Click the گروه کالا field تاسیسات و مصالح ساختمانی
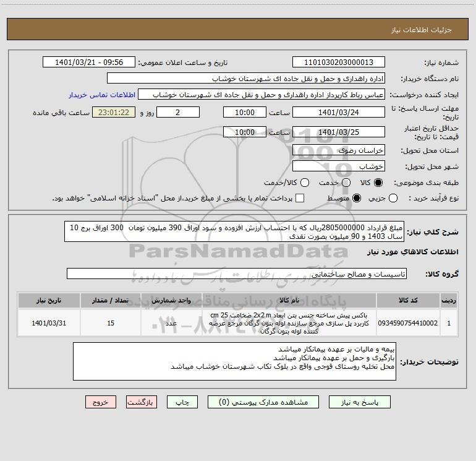The height and width of the screenshot is (461, 476). tap(237, 274)
